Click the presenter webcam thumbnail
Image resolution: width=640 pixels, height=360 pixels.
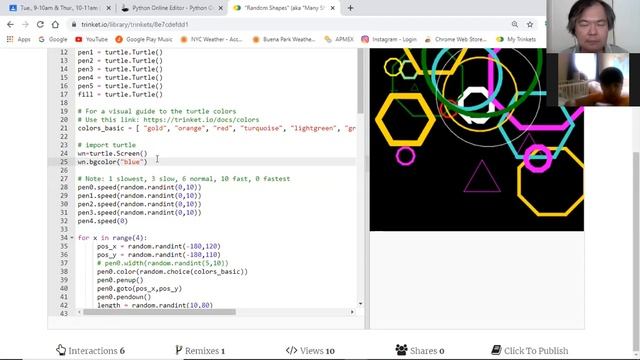click(x=593, y=27)
